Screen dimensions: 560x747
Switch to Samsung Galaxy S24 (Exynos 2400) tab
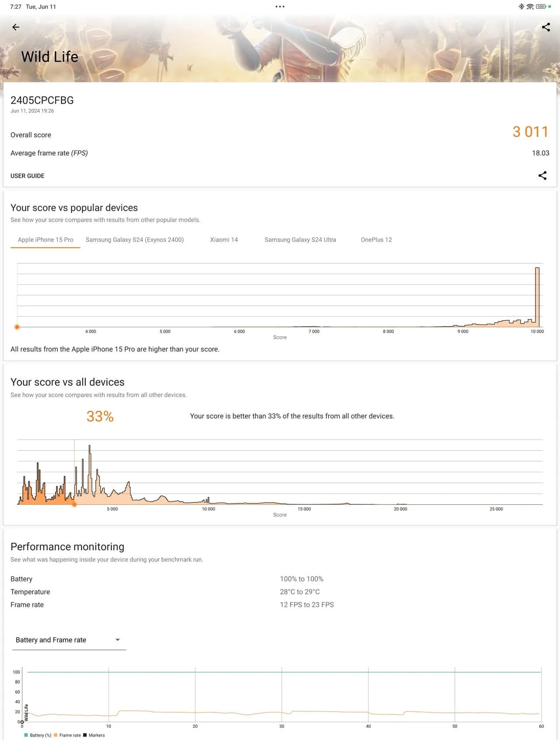135,240
